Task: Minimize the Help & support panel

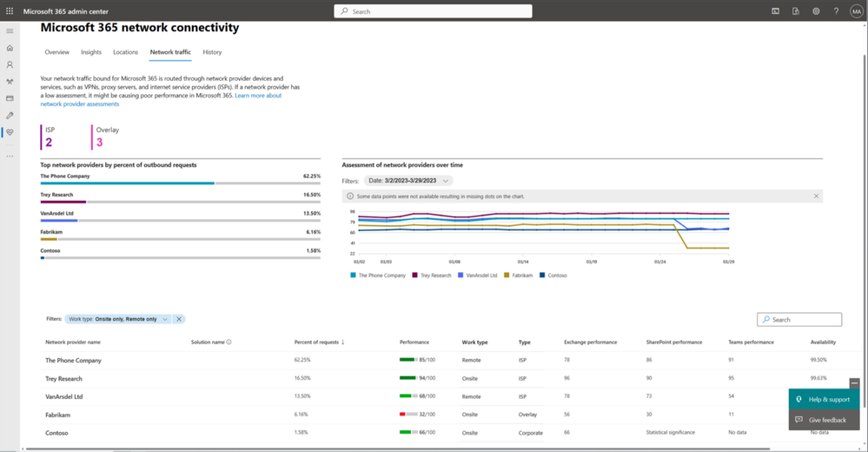Action: [854, 383]
